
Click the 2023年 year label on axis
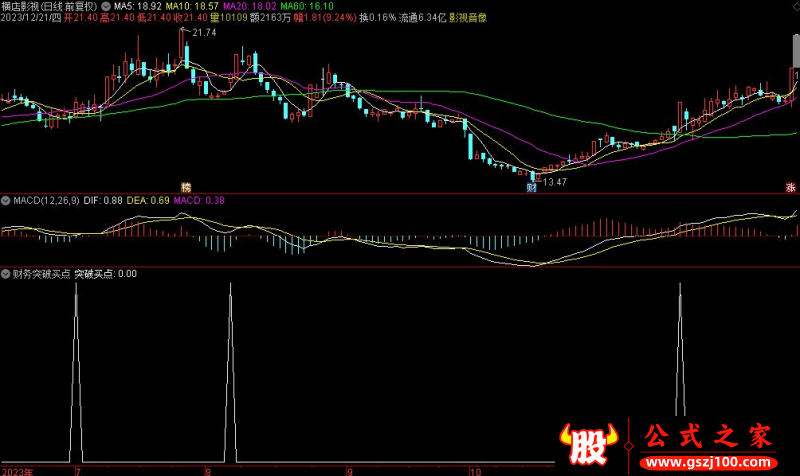(16, 471)
